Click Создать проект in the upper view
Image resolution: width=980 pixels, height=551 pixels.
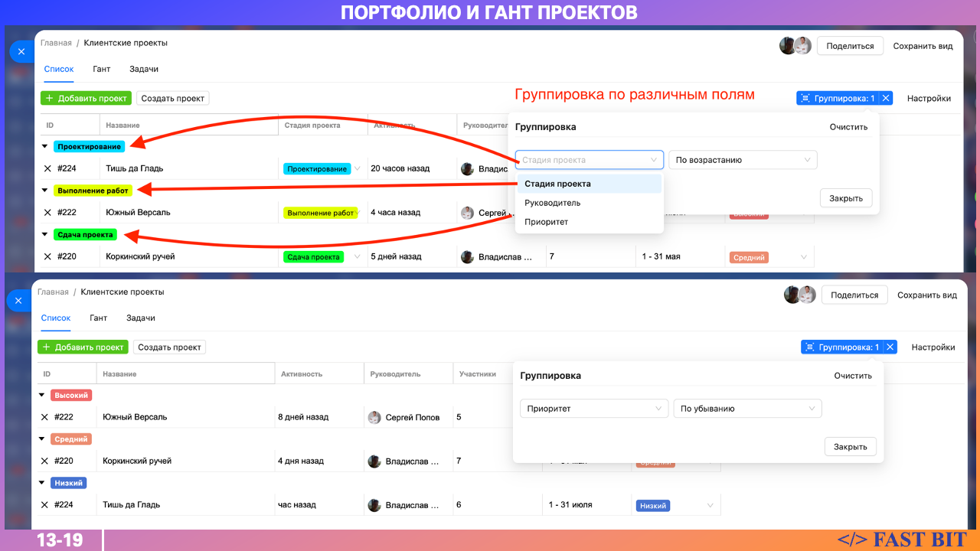pyautogui.click(x=173, y=98)
